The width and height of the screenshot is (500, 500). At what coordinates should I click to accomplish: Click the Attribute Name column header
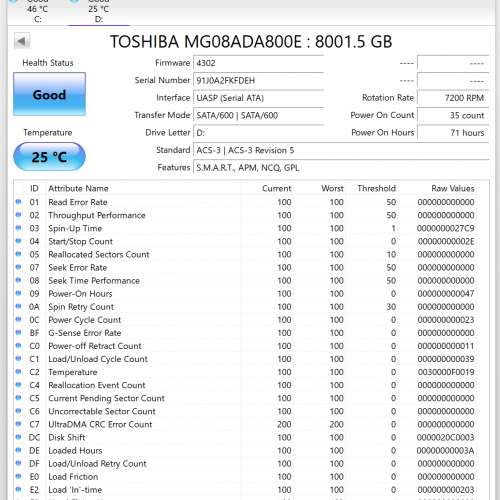click(78, 188)
